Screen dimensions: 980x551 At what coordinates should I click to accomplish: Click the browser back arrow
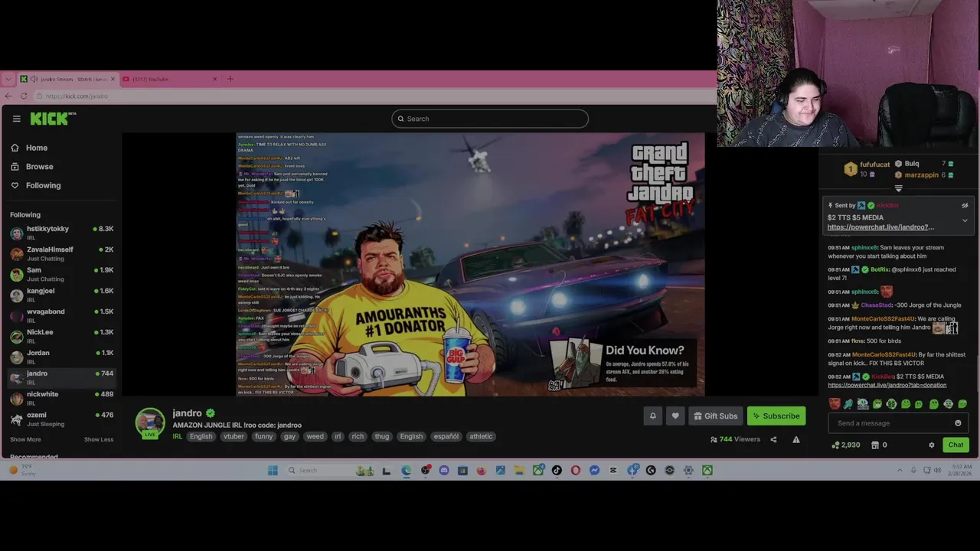[8, 96]
